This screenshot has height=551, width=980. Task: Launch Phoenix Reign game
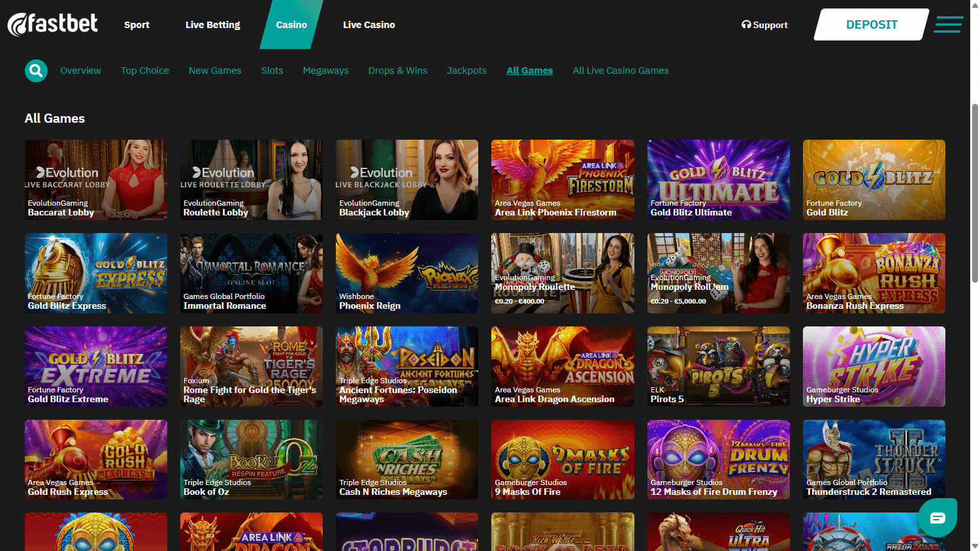pos(407,273)
